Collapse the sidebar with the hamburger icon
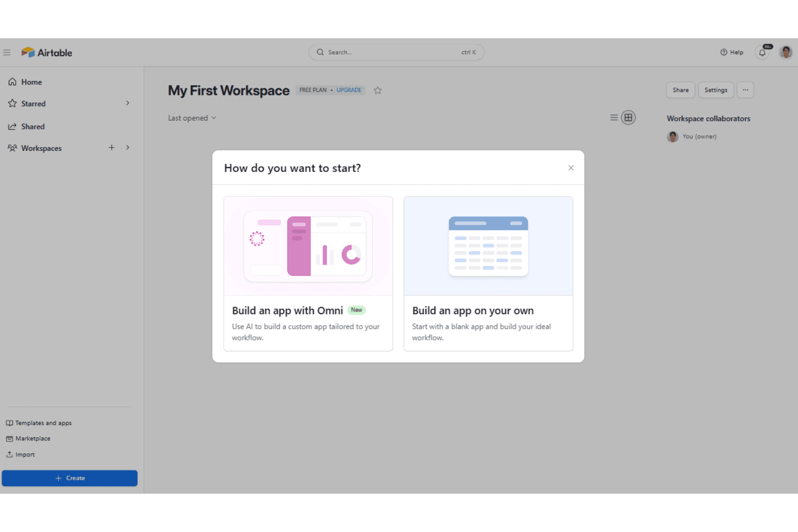 pos(7,52)
